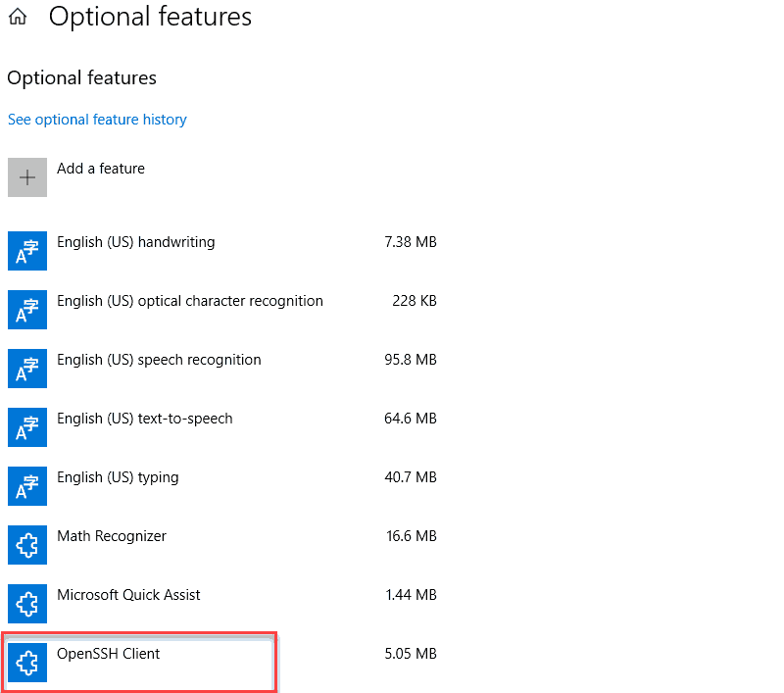Select the English (US) handwriting feature
This screenshot has height=693, width=784.
[x=136, y=241]
